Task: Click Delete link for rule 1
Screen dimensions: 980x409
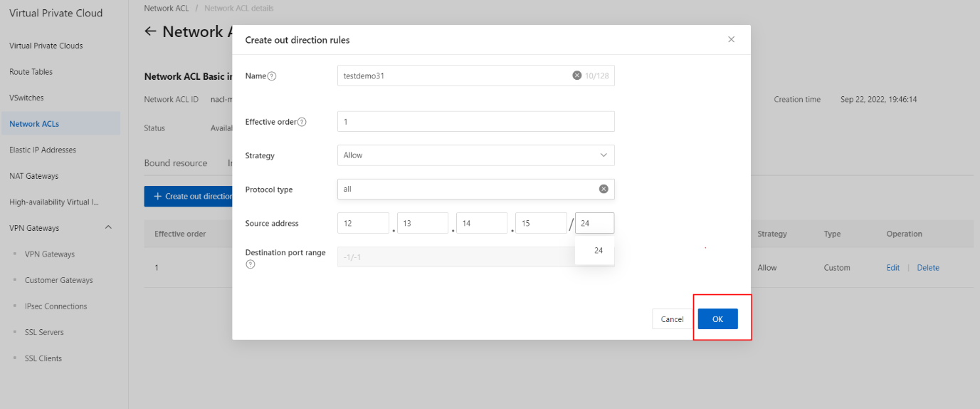Action: click(x=928, y=268)
